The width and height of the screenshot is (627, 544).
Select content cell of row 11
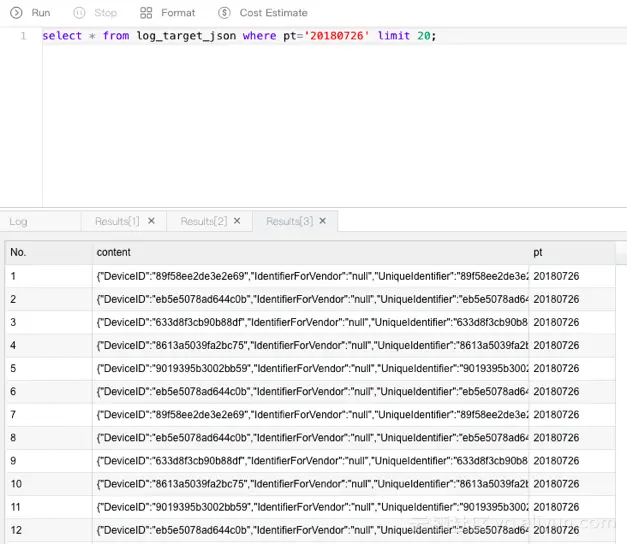click(310, 507)
